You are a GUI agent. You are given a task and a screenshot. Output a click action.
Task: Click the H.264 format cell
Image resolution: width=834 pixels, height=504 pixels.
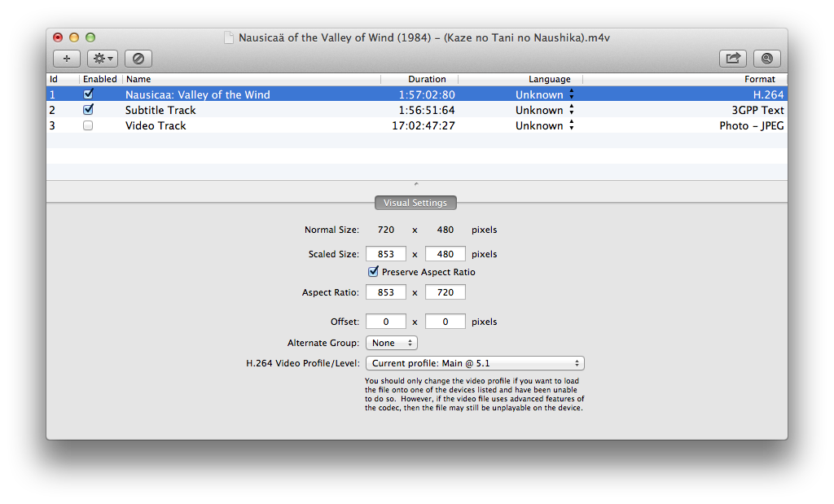click(x=769, y=94)
